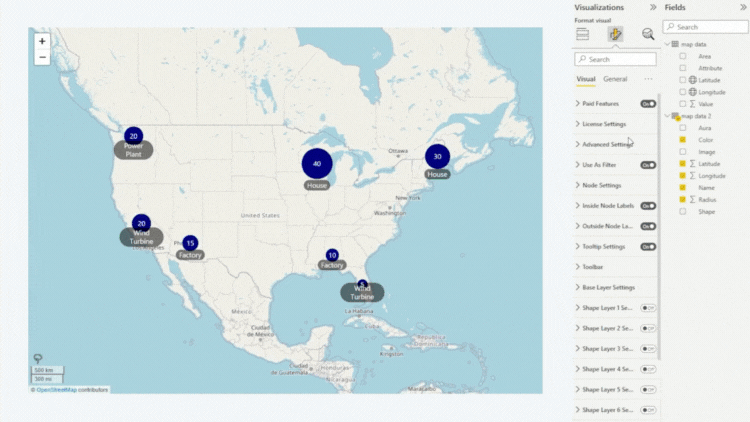
Task: Zoom in on the map
Action: point(42,42)
